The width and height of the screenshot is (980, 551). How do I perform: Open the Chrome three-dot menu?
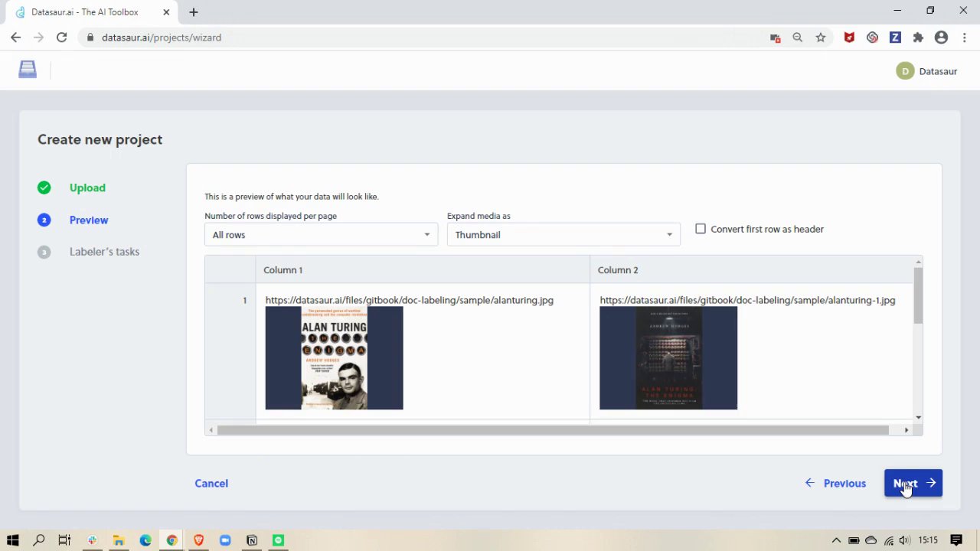click(964, 37)
